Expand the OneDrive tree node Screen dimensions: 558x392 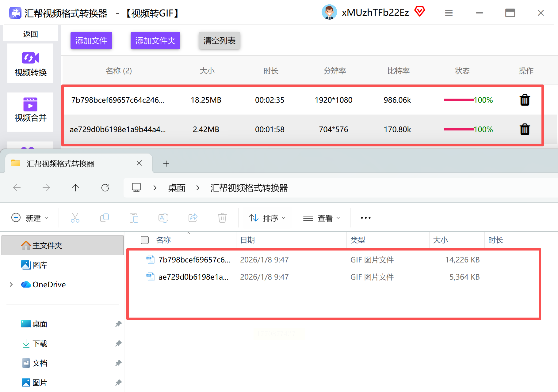coord(11,285)
